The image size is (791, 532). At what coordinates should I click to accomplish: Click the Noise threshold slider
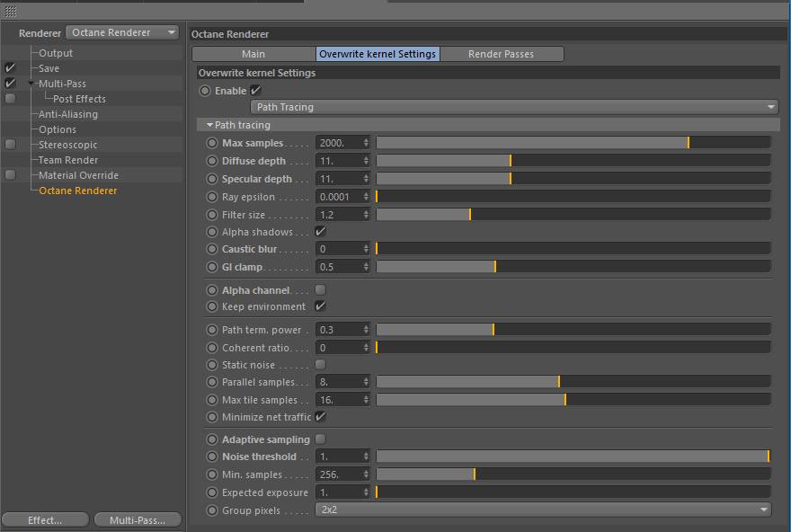(573, 457)
